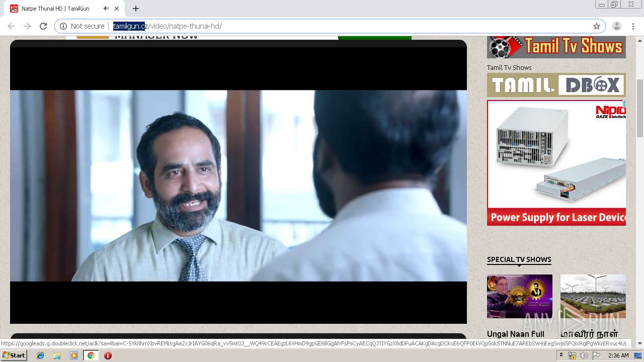Bookmark this page with the star icon
Image resolution: width=644 pixels, height=362 pixels.
click(597, 26)
